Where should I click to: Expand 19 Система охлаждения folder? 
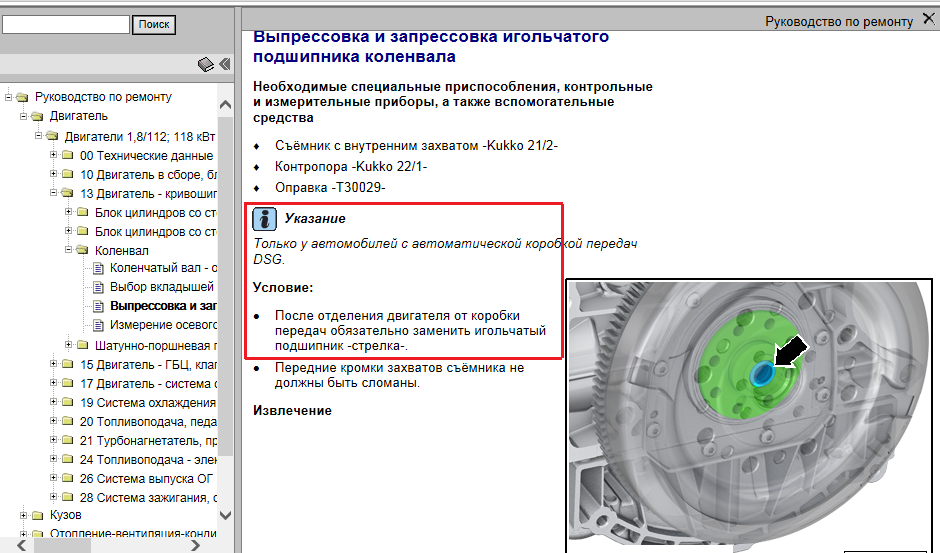(x=53, y=402)
